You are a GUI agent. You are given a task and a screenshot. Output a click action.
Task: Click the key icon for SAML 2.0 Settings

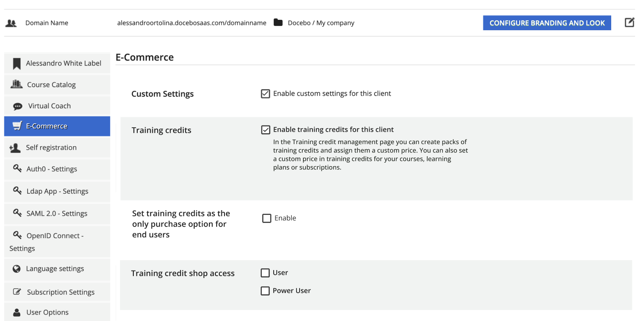17,213
